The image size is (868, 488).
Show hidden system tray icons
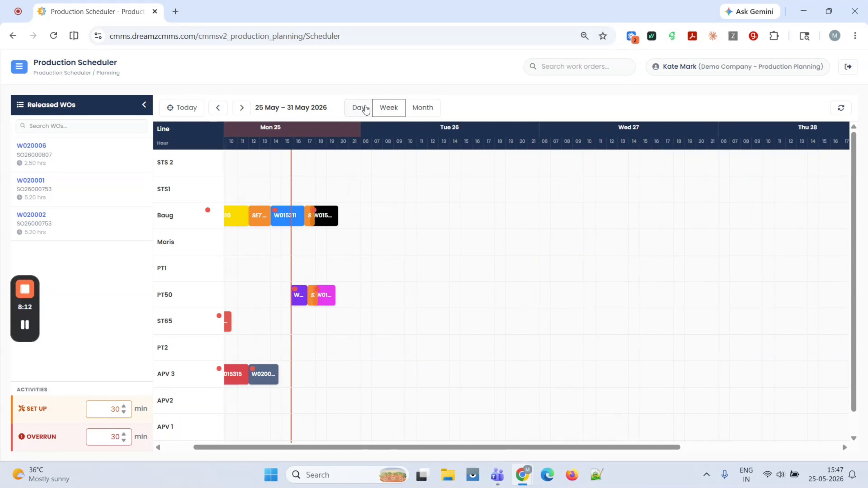(x=706, y=475)
